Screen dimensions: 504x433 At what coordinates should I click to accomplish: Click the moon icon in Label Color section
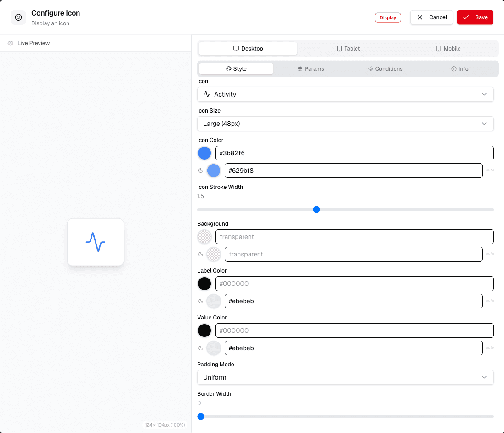coord(201,301)
